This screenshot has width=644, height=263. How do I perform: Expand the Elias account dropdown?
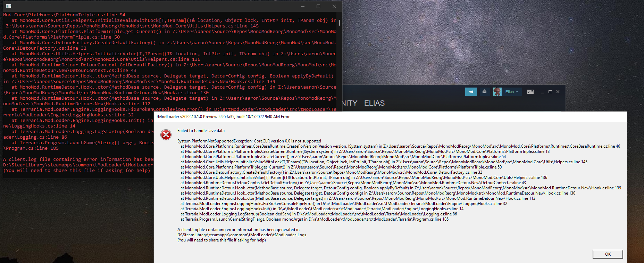click(x=511, y=92)
